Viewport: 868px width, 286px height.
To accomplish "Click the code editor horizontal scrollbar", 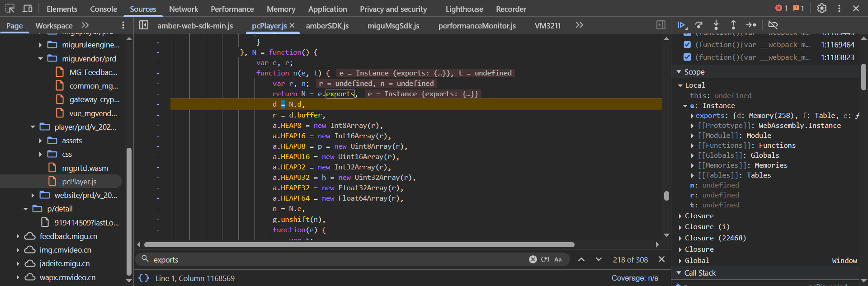I will click(359, 244).
